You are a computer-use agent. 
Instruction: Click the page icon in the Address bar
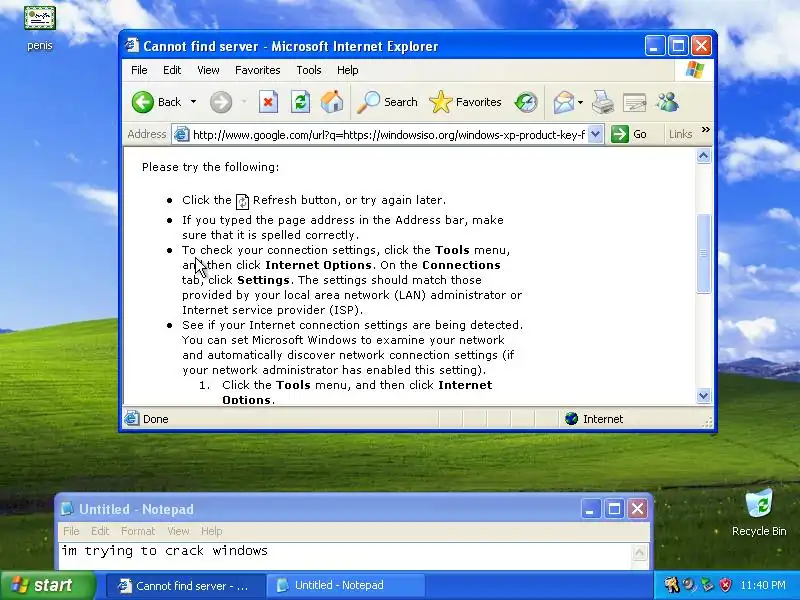[x=181, y=134]
